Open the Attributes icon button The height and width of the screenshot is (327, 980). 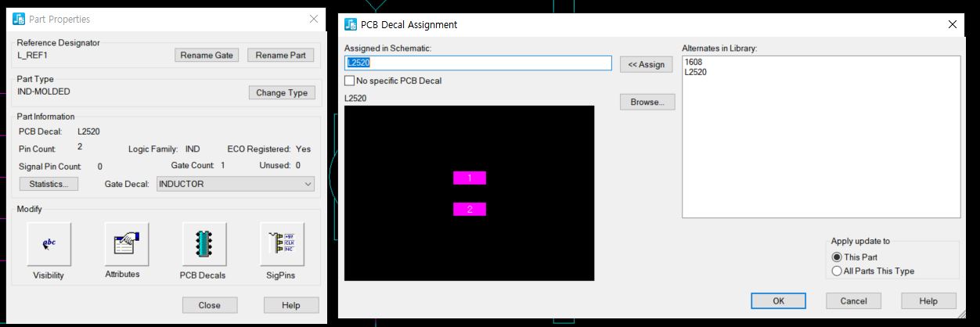126,244
